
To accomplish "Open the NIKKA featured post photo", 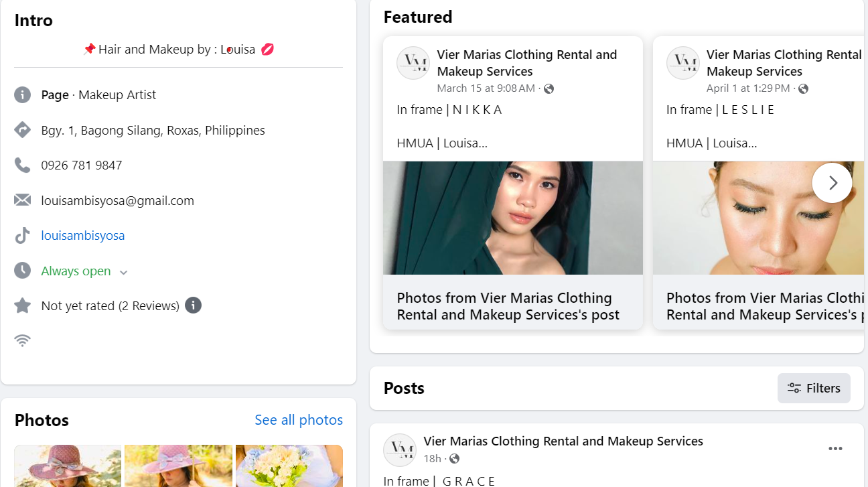I will (512, 218).
